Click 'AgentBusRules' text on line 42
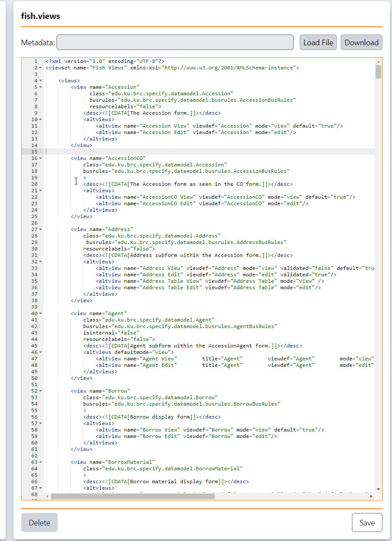This screenshot has width=392, height=541. [254, 326]
